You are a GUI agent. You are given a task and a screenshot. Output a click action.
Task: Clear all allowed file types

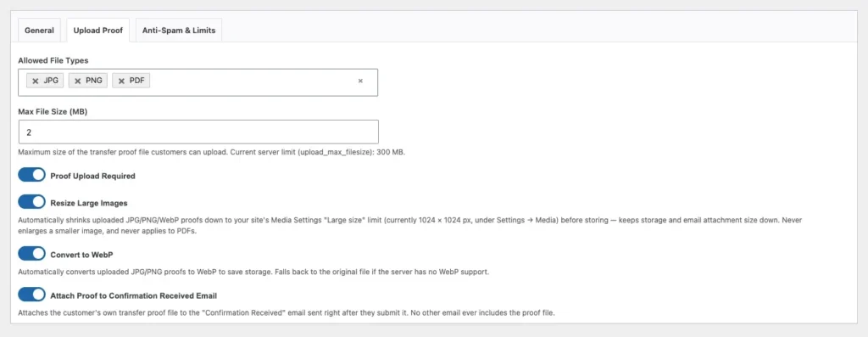tap(360, 81)
